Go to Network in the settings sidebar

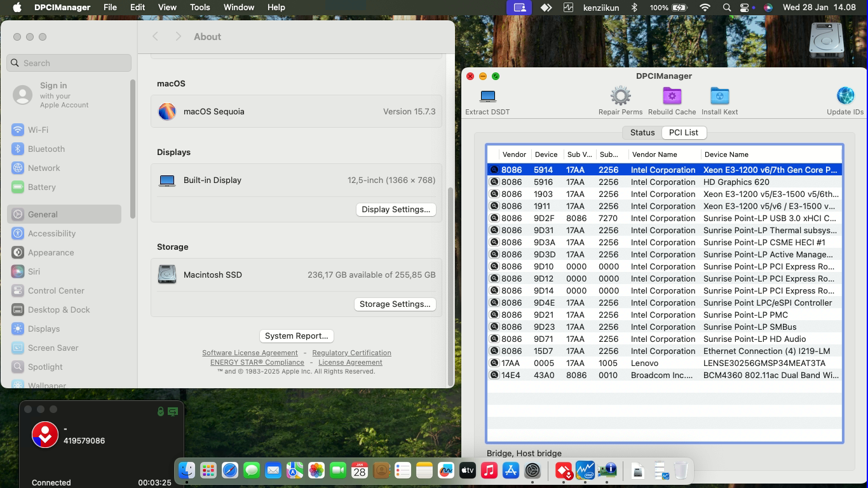click(64, 168)
